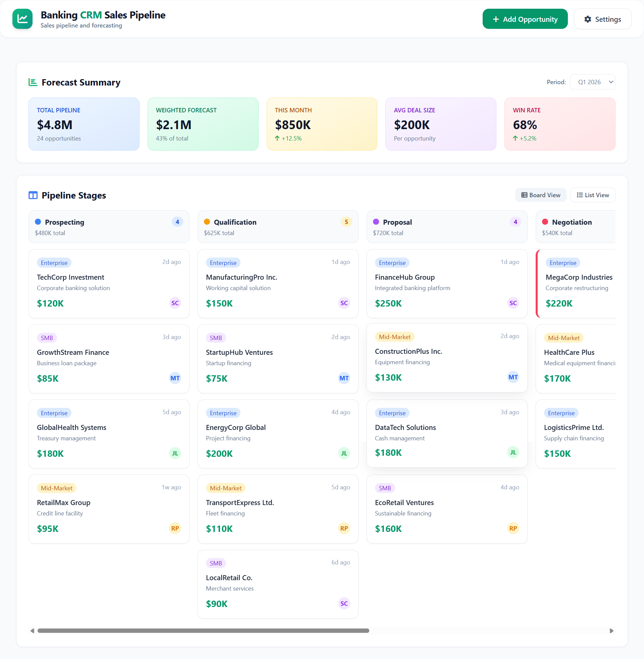The image size is (644, 659).
Task: Click the bar chart icon beside Forecast Summary
Action: pos(33,82)
